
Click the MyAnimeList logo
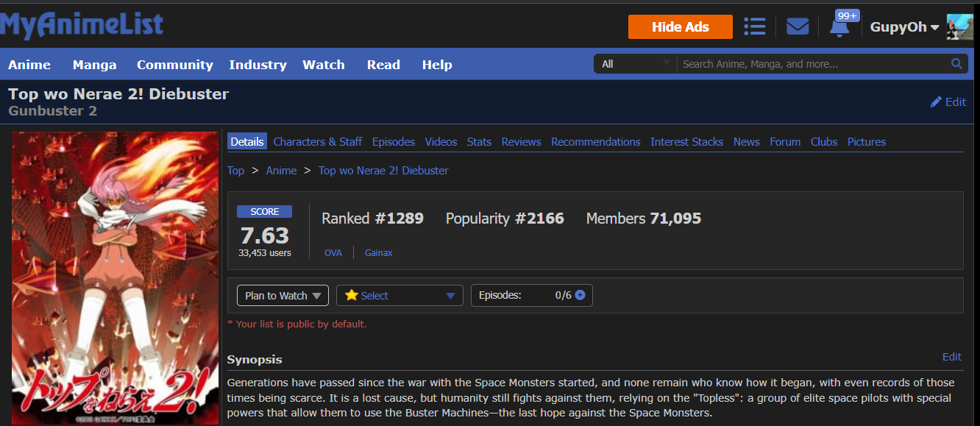[x=82, y=26]
